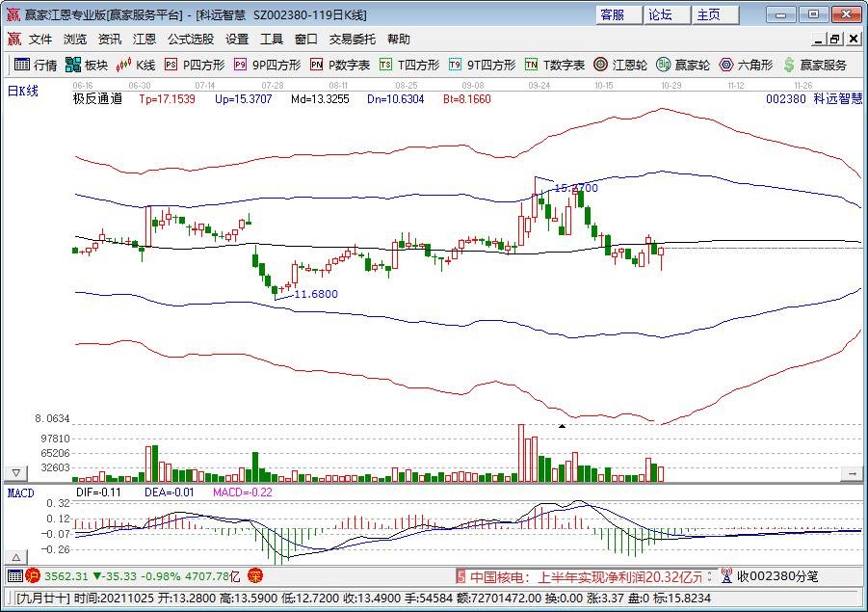Open the P四方形 tool
868x612 pixels.
(x=195, y=65)
